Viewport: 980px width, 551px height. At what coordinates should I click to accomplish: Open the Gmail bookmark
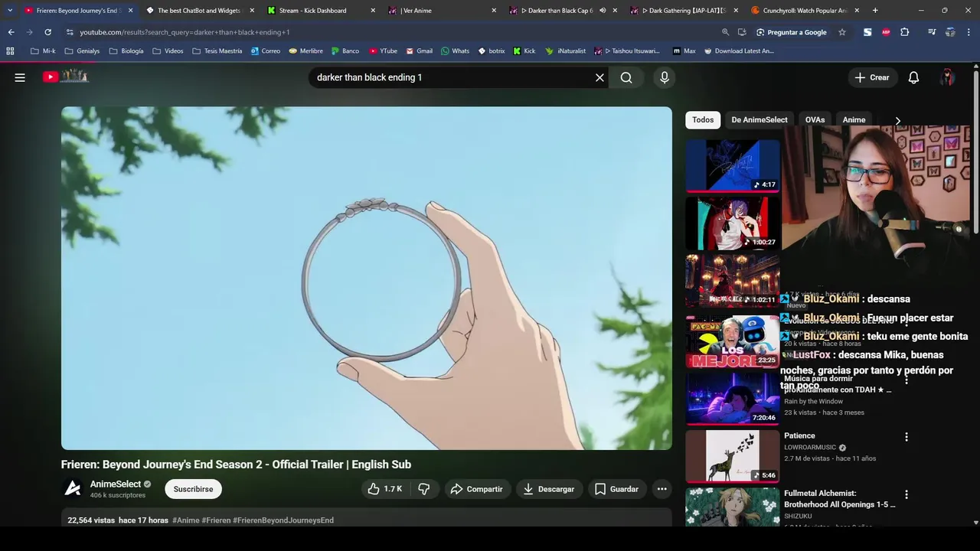419,51
